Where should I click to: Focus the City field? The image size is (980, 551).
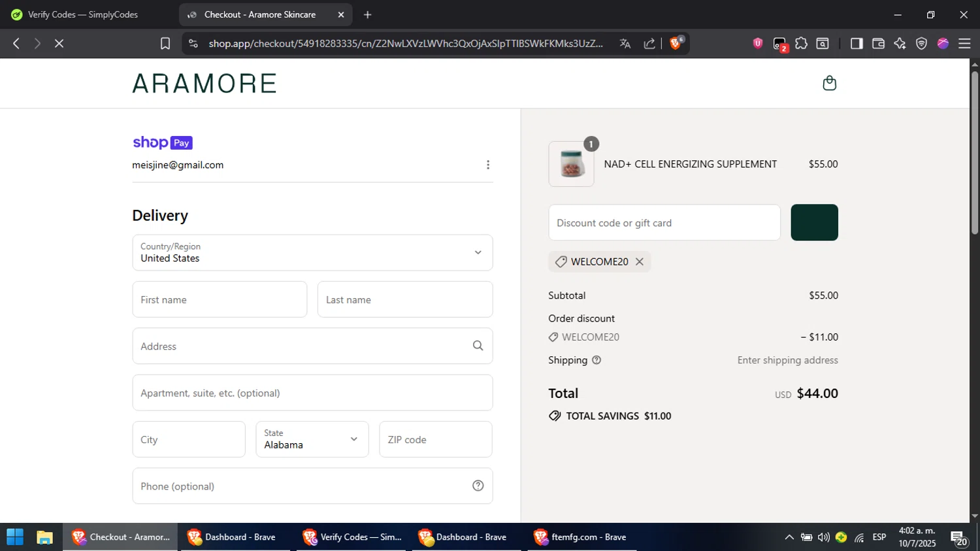point(189,439)
